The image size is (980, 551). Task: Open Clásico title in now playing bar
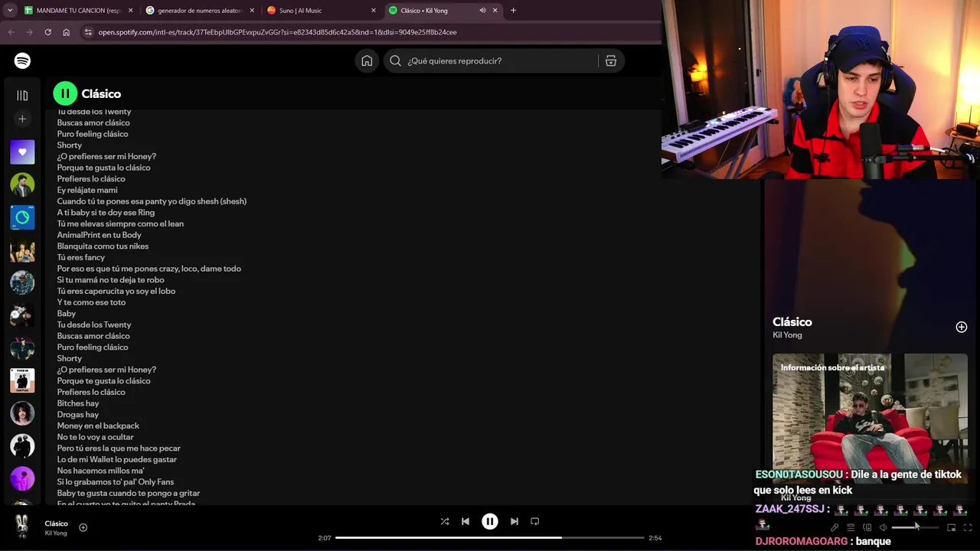(x=56, y=523)
